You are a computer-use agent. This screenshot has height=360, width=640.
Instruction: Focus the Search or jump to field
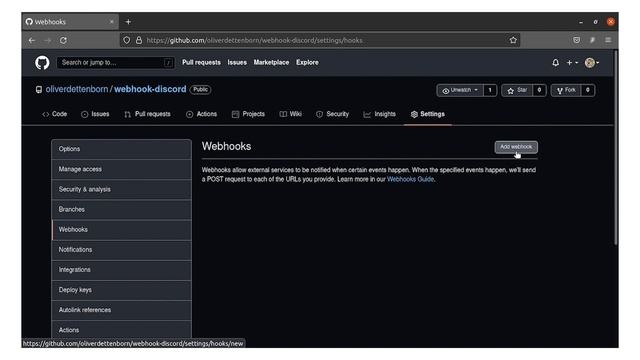click(116, 62)
